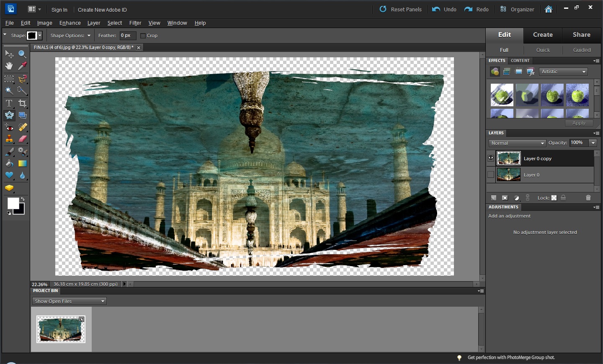Switch to the Content panel tab
603x364 pixels.
(x=520, y=61)
